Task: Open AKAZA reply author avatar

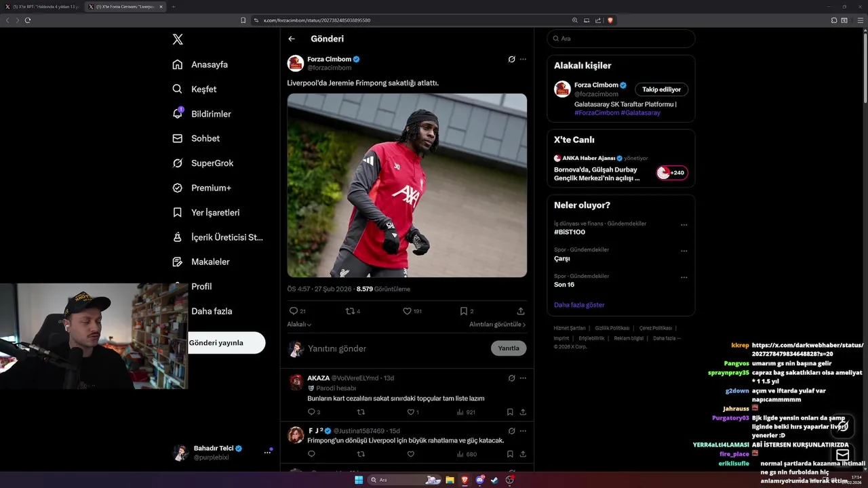Action: pos(296,382)
